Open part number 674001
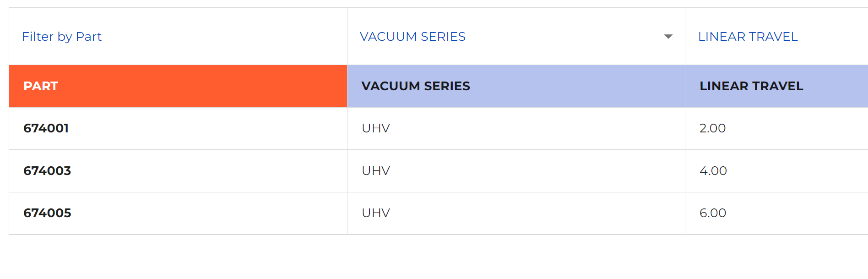868x279 pixels. pyautogui.click(x=46, y=128)
